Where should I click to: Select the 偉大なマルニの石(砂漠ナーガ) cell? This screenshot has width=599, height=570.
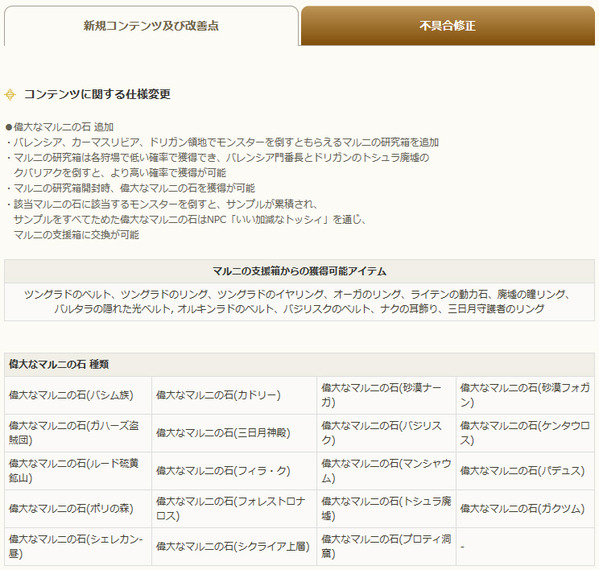(x=386, y=395)
